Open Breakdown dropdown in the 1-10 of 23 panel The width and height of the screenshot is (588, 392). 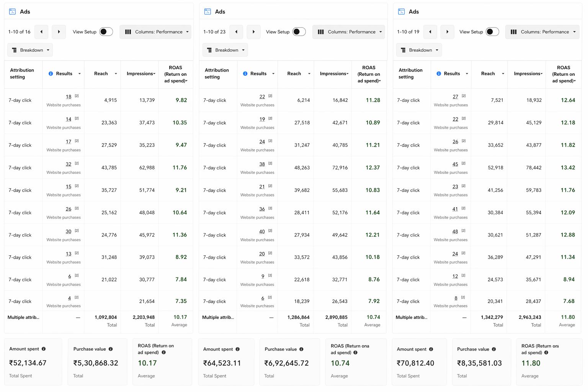[x=225, y=50]
